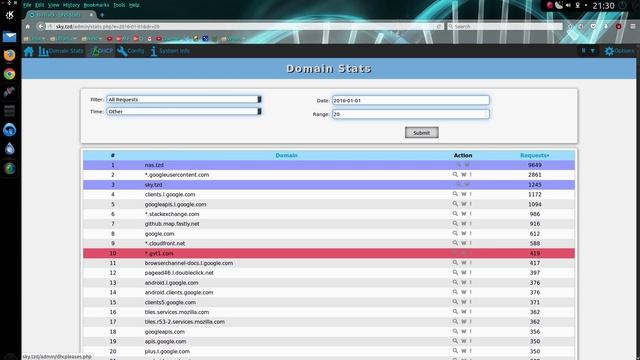Launch Chrome from the left dock

(9, 74)
